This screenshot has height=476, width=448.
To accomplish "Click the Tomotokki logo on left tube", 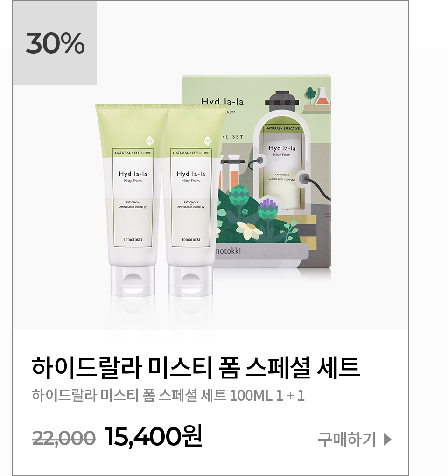I will (x=133, y=239).
